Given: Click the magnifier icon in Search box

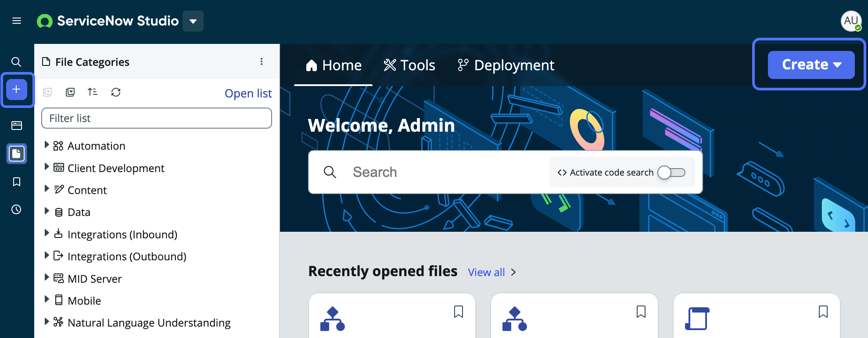Looking at the screenshot, I should click(x=330, y=172).
